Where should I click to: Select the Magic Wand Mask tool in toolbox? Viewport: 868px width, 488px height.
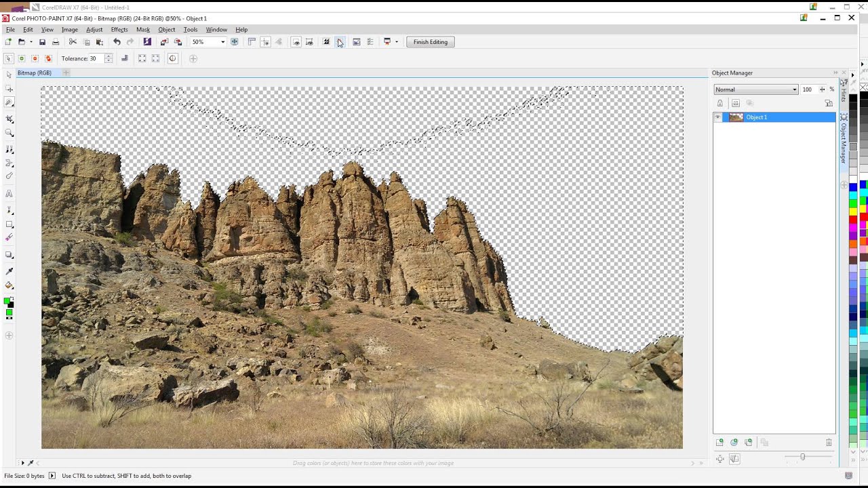(x=9, y=102)
